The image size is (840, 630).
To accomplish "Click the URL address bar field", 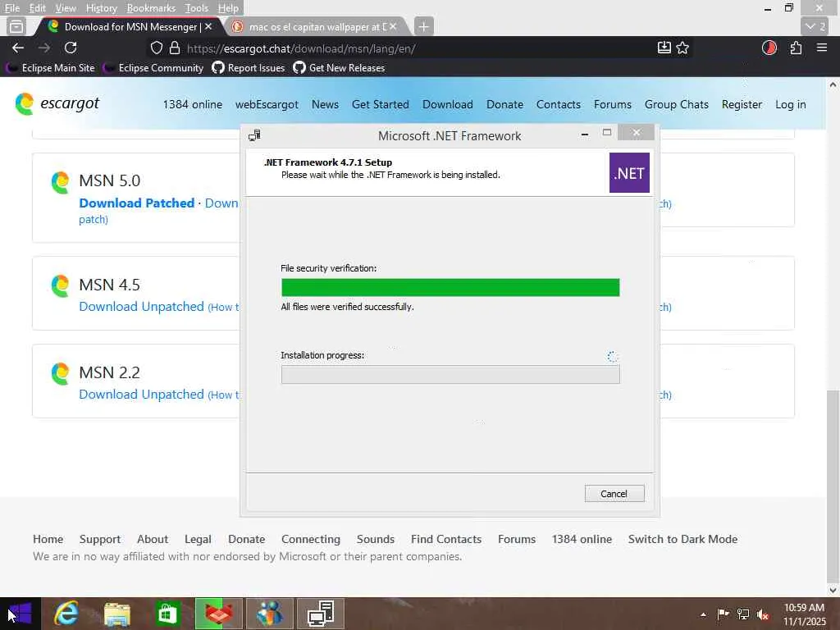I will [418, 48].
